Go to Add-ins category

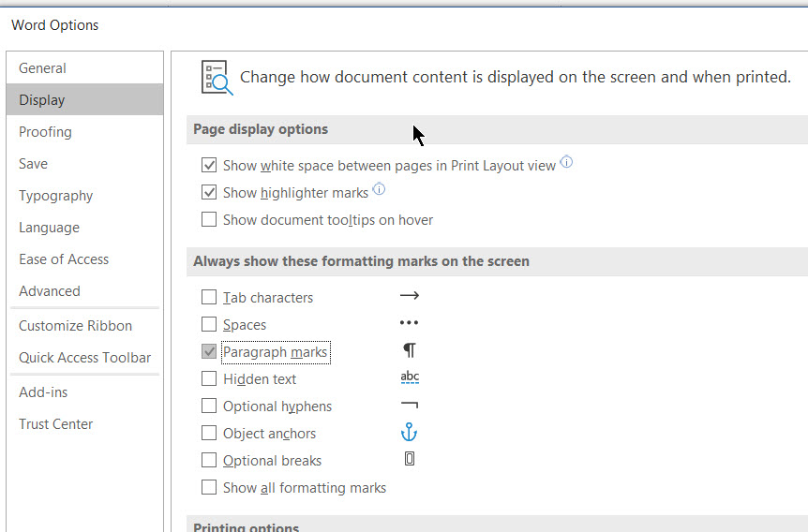click(85, 392)
